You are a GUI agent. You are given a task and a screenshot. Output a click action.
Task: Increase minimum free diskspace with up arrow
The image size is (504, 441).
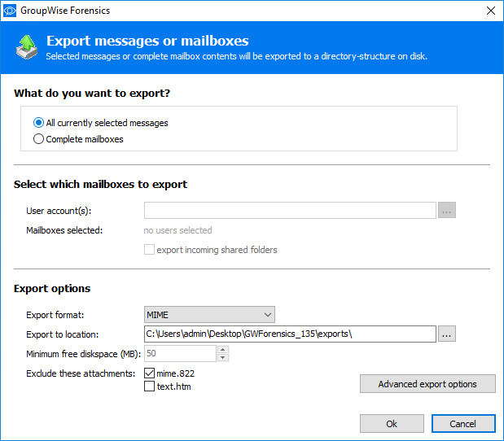(x=223, y=350)
